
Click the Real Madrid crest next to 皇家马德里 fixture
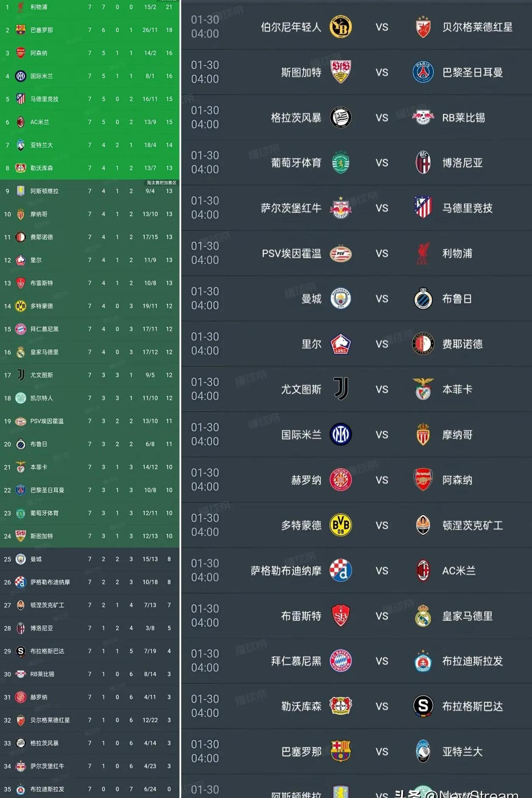[x=423, y=616]
